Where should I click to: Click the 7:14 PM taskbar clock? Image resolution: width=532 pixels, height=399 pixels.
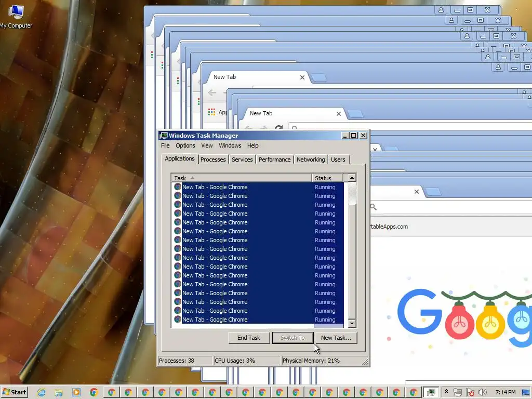pos(506,392)
